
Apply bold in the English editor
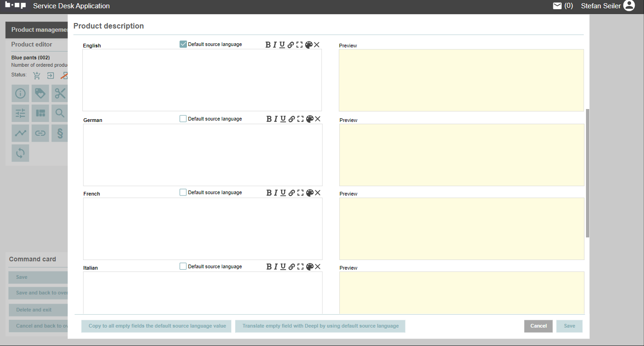tap(268, 45)
